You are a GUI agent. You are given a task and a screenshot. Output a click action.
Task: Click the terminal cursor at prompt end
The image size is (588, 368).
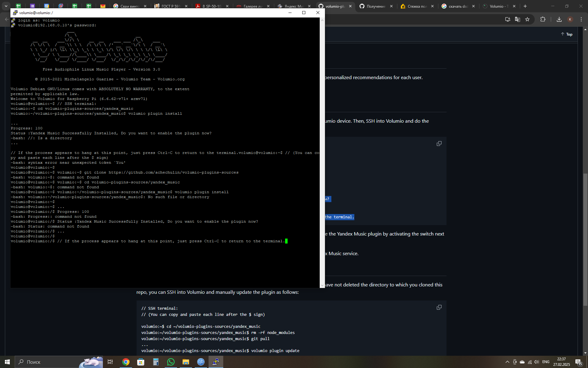pyautogui.click(x=286, y=241)
